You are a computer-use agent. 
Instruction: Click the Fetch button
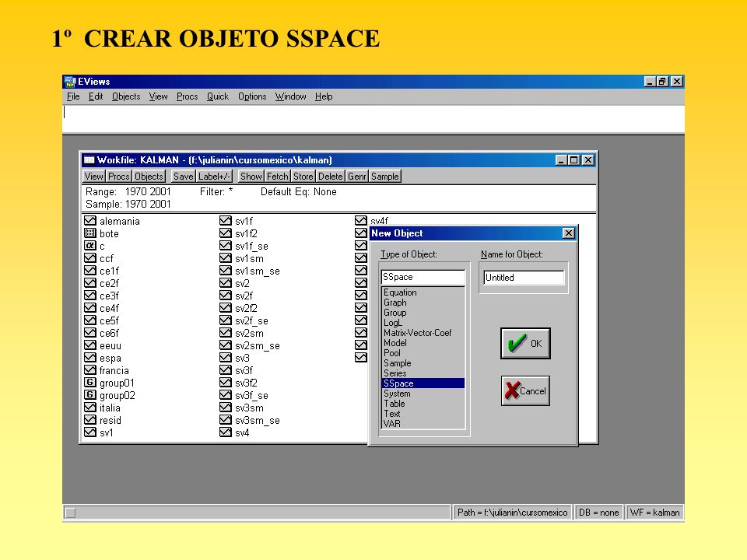[x=278, y=177]
